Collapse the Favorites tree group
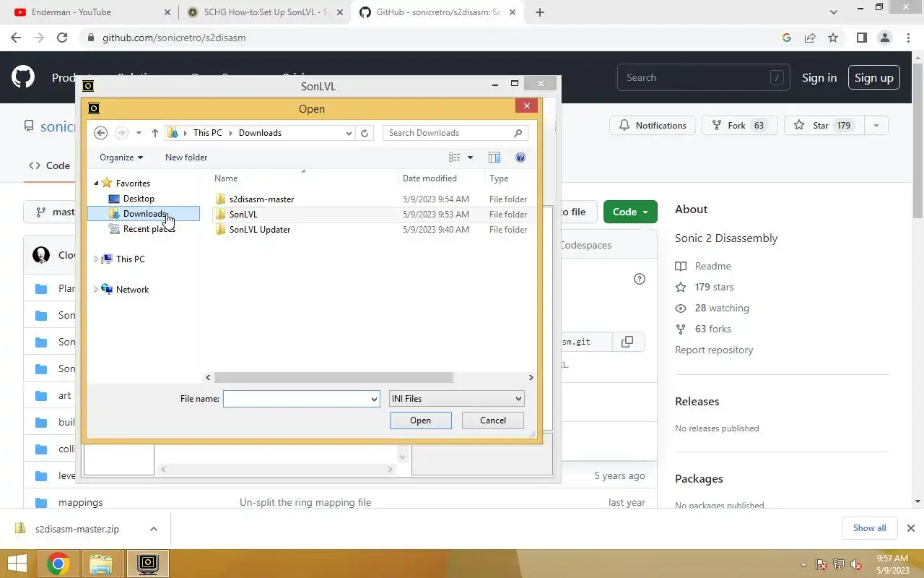The image size is (924, 578). click(96, 184)
